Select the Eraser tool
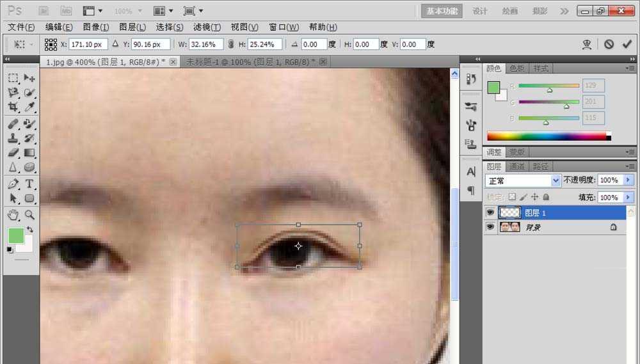This screenshot has width=640, height=364. pyautogui.click(x=13, y=153)
